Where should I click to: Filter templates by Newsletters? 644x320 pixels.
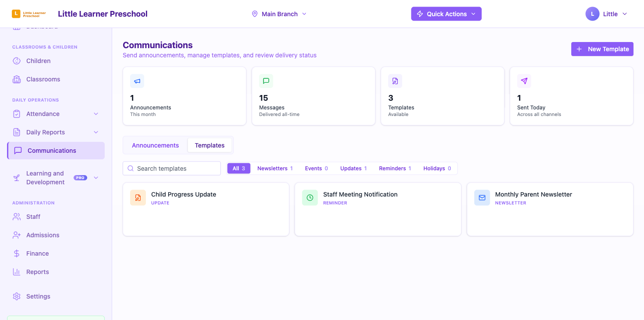tap(275, 169)
